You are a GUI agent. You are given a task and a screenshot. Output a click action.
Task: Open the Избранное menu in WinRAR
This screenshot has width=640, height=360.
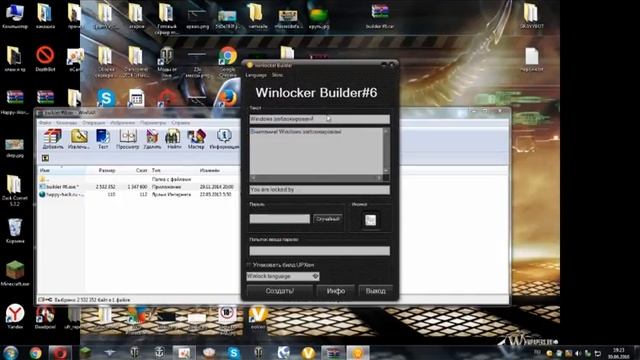pyautogui.click(x=123, y=122)
